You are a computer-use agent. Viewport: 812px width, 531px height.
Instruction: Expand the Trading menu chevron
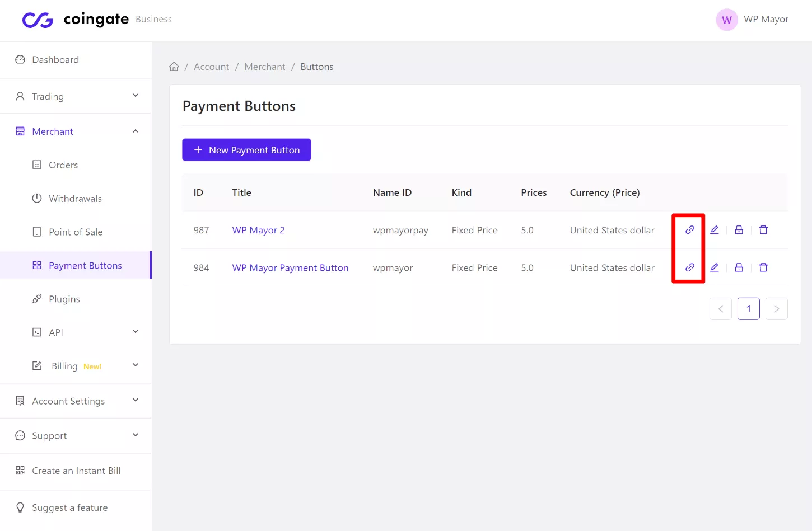[x=136, y=96]
